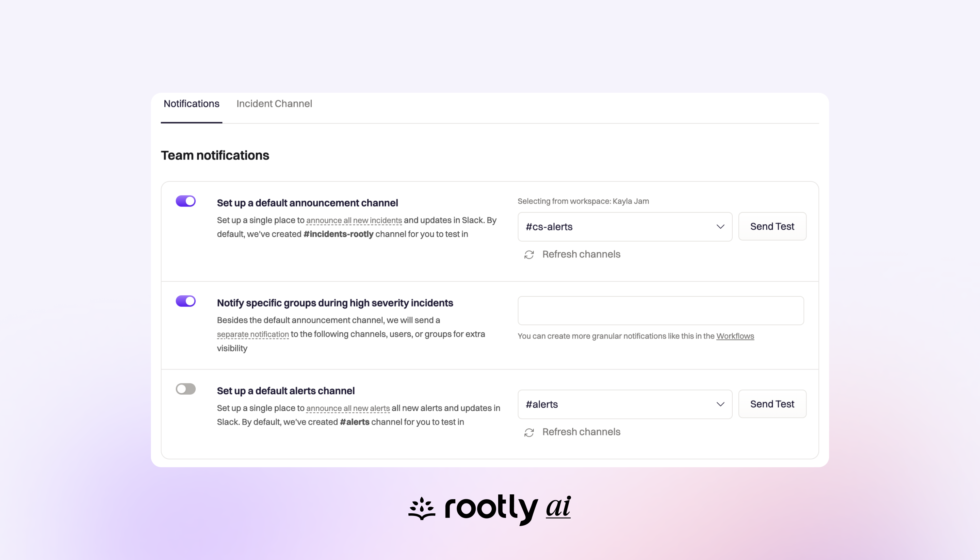Click Send Test for the alerts channel
The height and width of the screenshot is (560, 980).
772,404
